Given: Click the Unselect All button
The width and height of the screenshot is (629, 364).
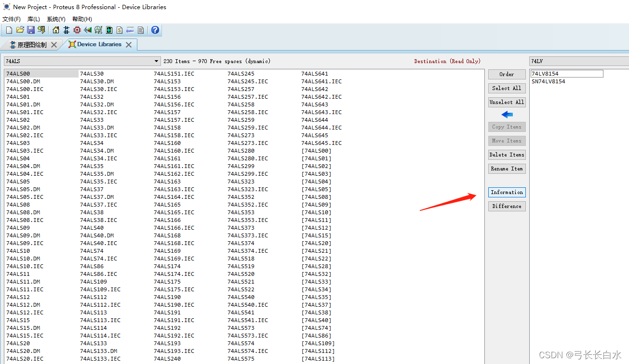Looking at the screenshot, I should [507, 102].
